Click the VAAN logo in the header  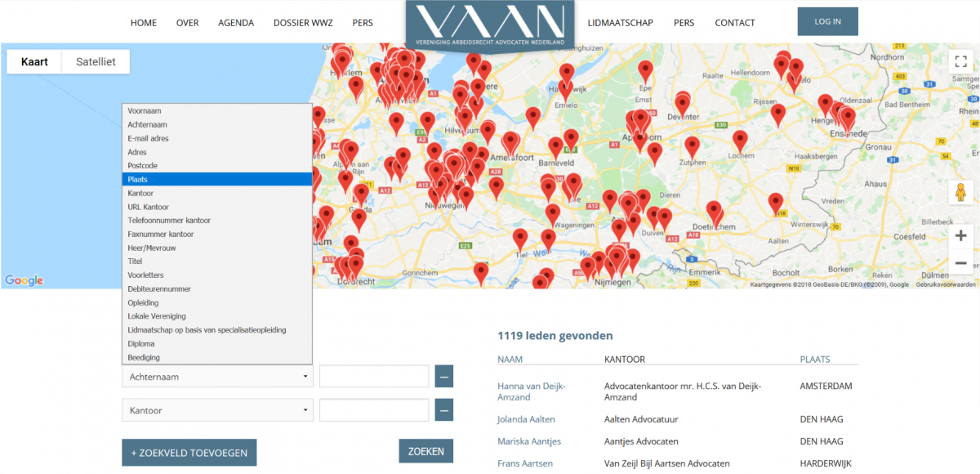[x=488, y=22]
